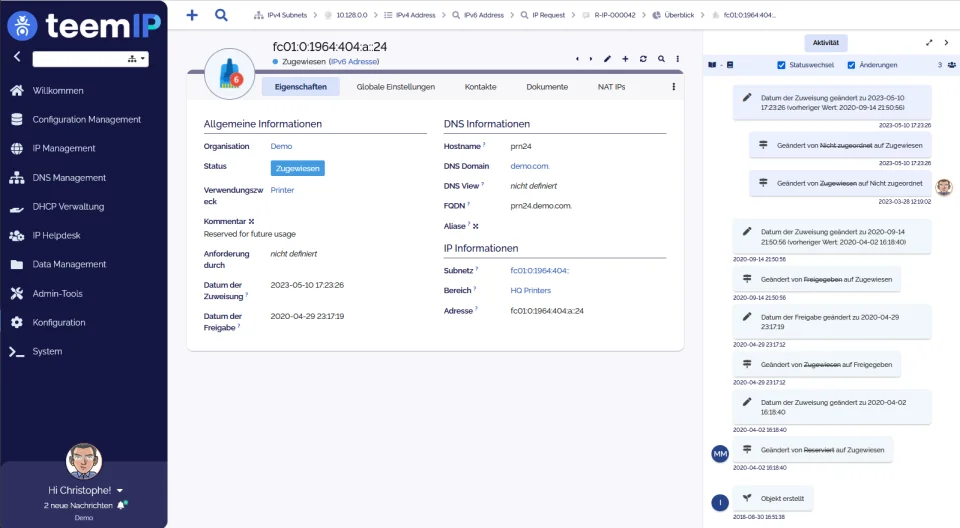Go to Überblick breadcrumb
This screenshot has width=960, height=528.
[673, 15]
